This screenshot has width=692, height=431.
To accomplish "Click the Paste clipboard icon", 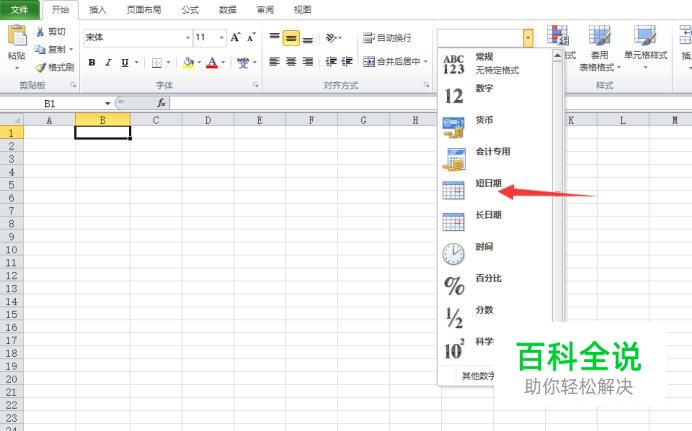I will [17, 36].
